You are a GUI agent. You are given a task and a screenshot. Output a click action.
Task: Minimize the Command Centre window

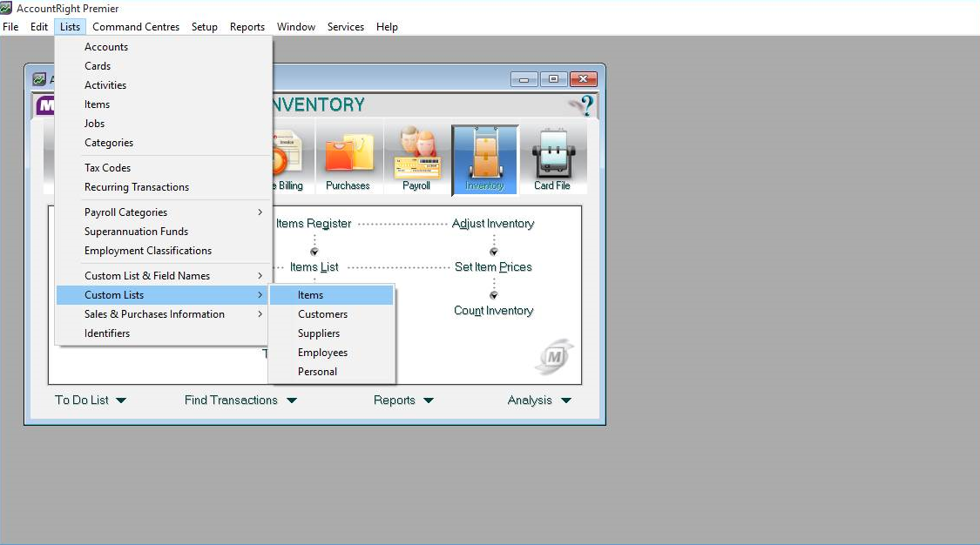point(524,79)
